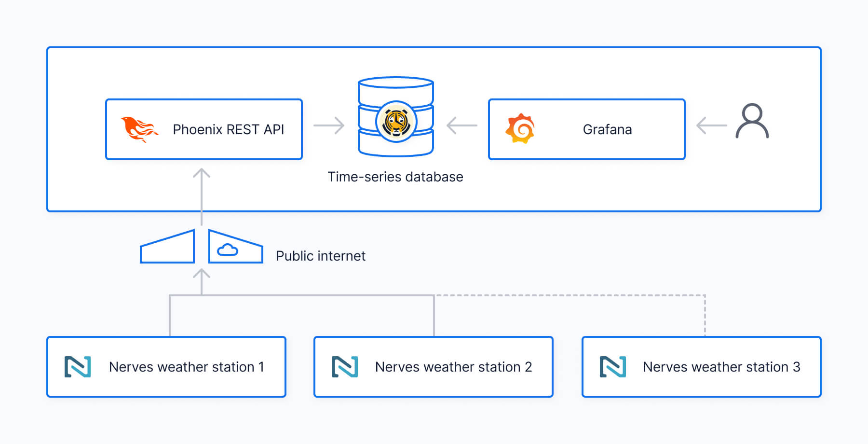Click Nerves logo for weather station 3
Screen dimensions: 868x444
click(x=612, y=367)
